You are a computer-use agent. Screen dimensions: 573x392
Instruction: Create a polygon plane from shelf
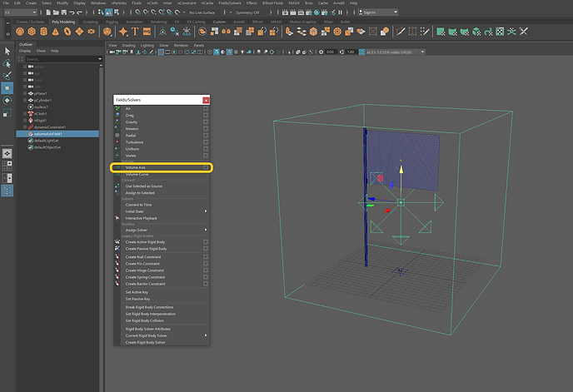coord(79,32)
